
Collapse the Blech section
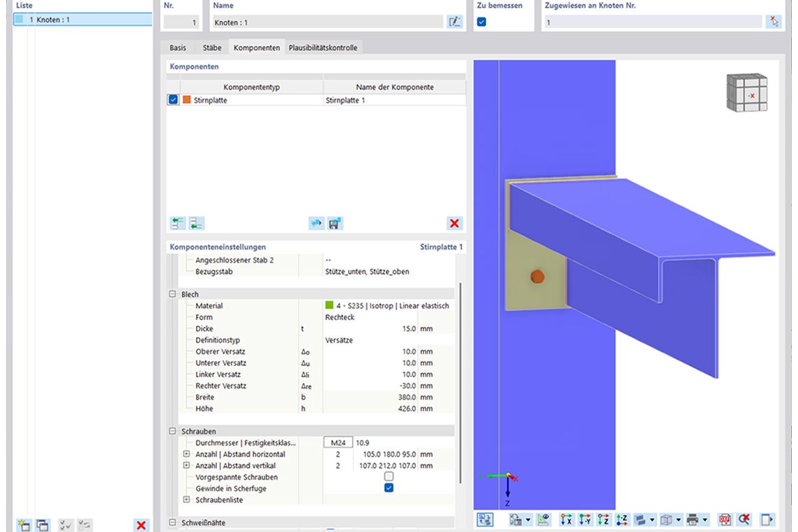[172, 294]
